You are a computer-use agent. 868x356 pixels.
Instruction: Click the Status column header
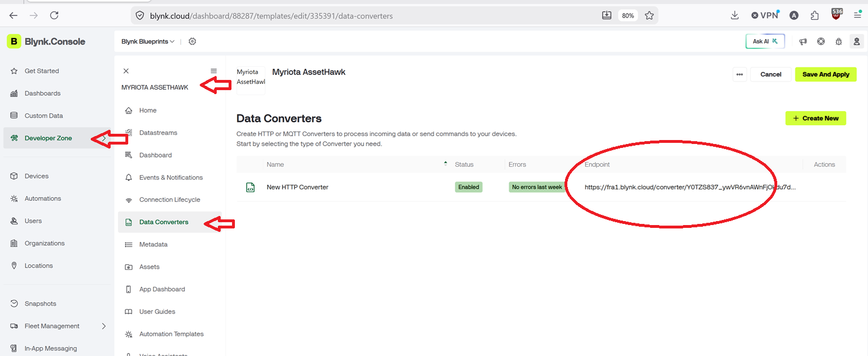pos(464,164)
